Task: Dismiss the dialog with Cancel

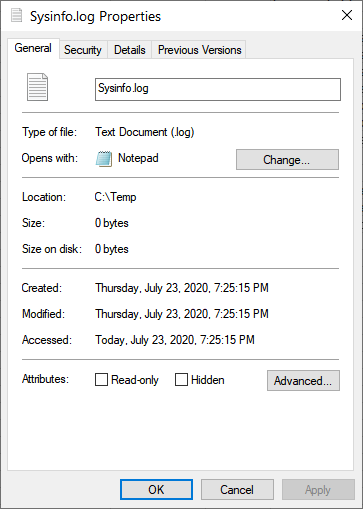Action: tap(237, 490)
